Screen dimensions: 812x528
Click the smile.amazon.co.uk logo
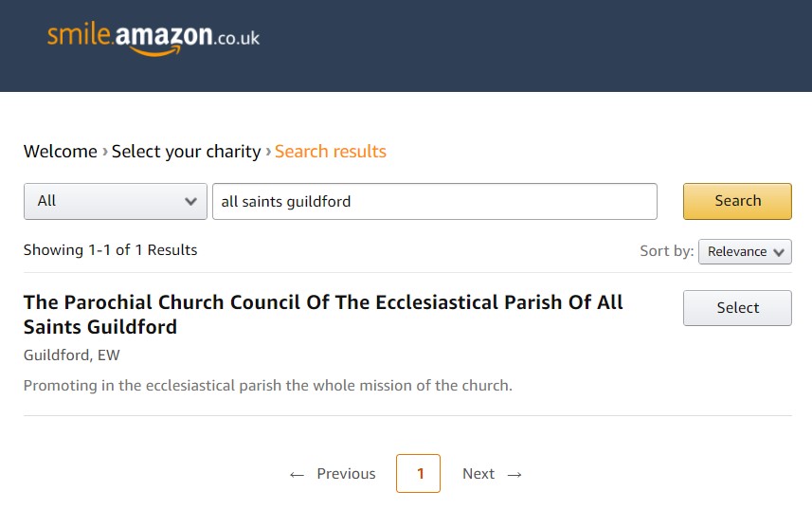(x=153, y=39)
